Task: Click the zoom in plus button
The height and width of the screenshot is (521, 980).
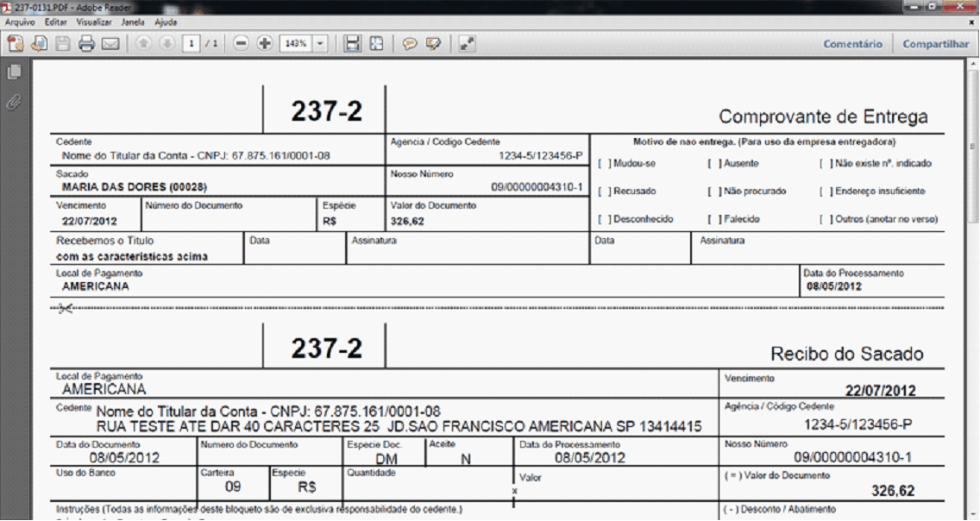Action: click(x=265, y=44)
